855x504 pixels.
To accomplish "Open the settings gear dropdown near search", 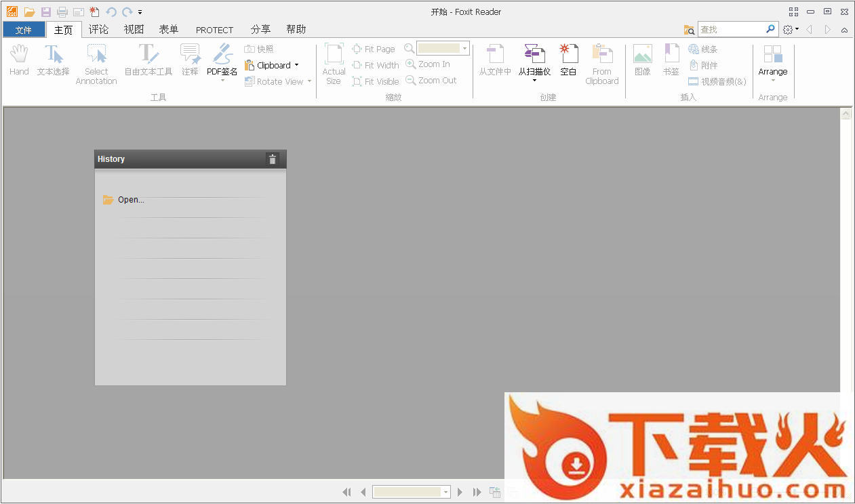I will point(791,30).
